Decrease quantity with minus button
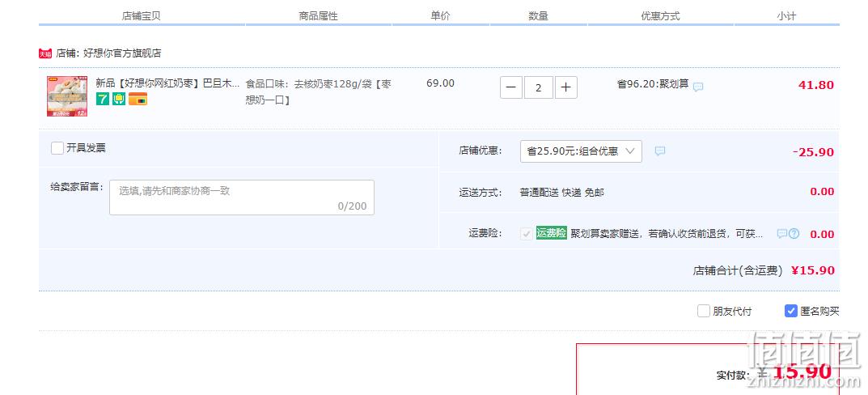 [x=511, y=87]
